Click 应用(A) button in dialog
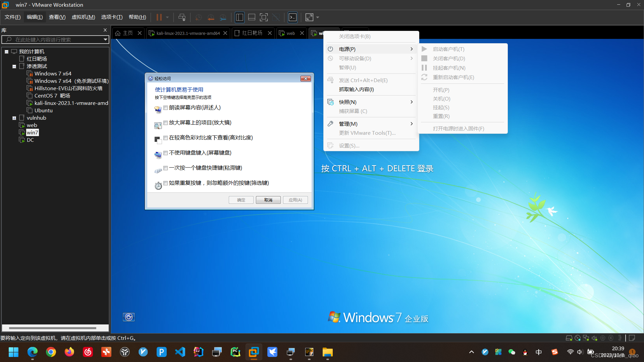This screenshot has width=644, height=362. (296, 200)
